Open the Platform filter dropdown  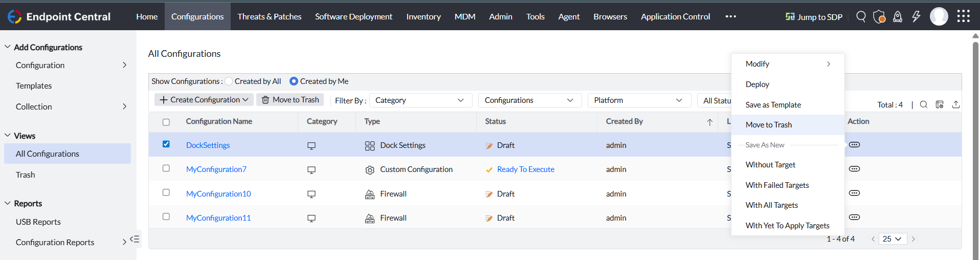click(638, 100)
